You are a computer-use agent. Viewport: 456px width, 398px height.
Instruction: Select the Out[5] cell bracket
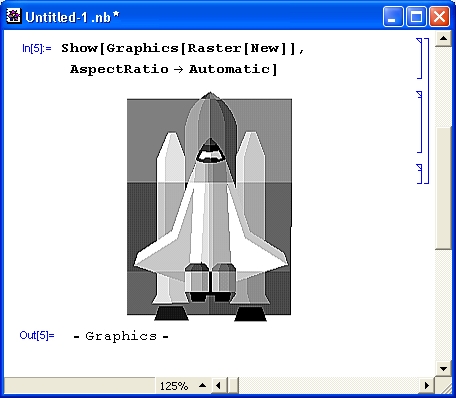(x=419, y=174)
